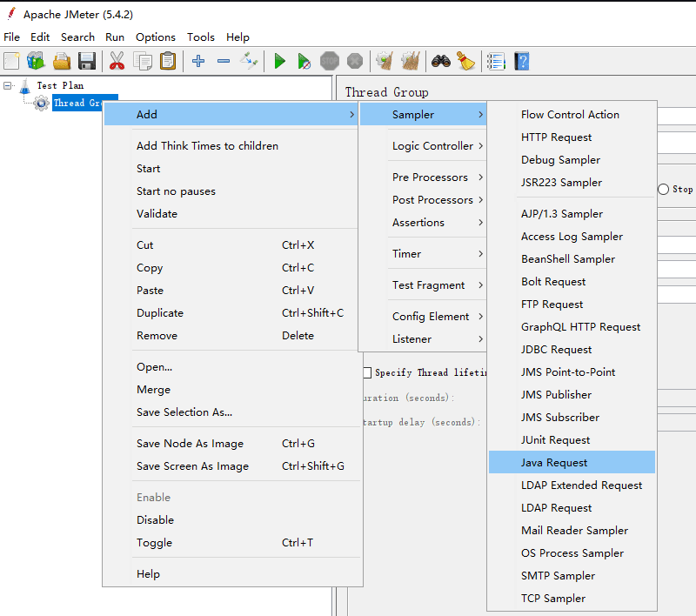Open the Templates icon in toolbar
The width and height of the screenshot is (696, 616).
(x=37, y=61)
